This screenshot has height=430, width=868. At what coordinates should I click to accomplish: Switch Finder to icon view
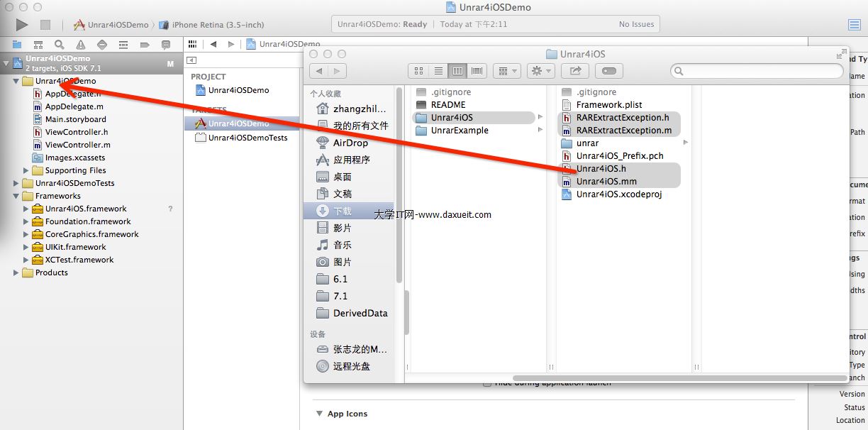pyautogui.click(x=418, y=70)
